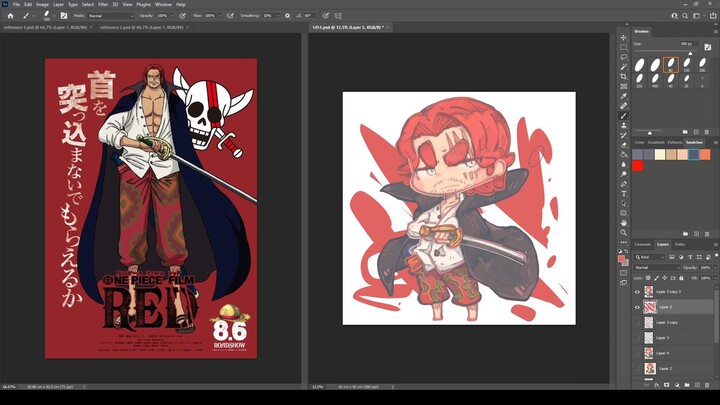The width and height of the screenshot is (720, 405).
Task: Select the cream colored swatch
Action: tap(660, 155)
